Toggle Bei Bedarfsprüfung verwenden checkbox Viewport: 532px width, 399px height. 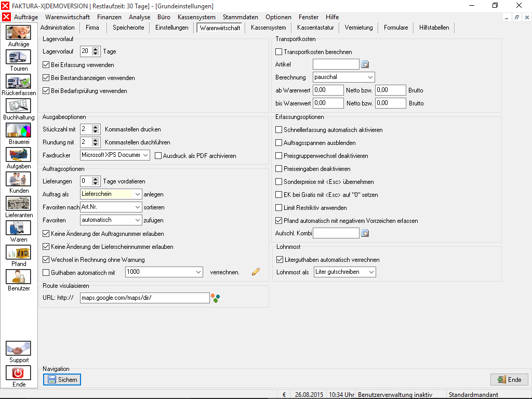coord(46,90)
